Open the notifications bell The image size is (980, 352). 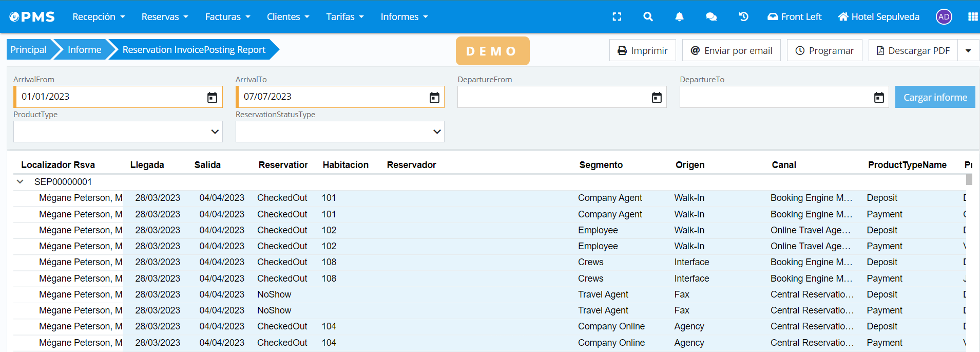(679, 17)
